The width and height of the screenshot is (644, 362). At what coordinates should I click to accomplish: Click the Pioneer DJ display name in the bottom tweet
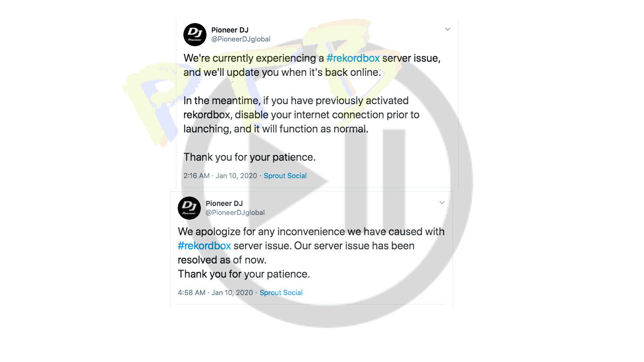(x=224, y=204)
